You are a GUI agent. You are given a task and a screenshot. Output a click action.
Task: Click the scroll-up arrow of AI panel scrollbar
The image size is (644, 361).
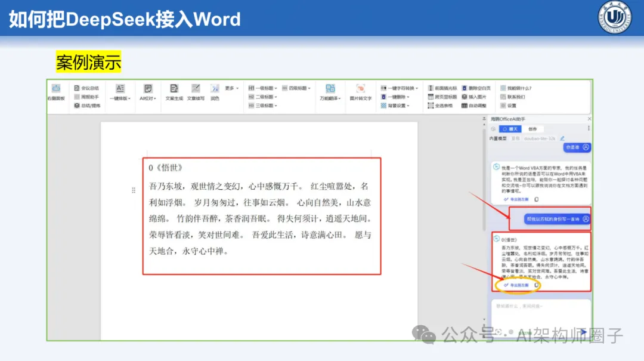click(484, 124)
